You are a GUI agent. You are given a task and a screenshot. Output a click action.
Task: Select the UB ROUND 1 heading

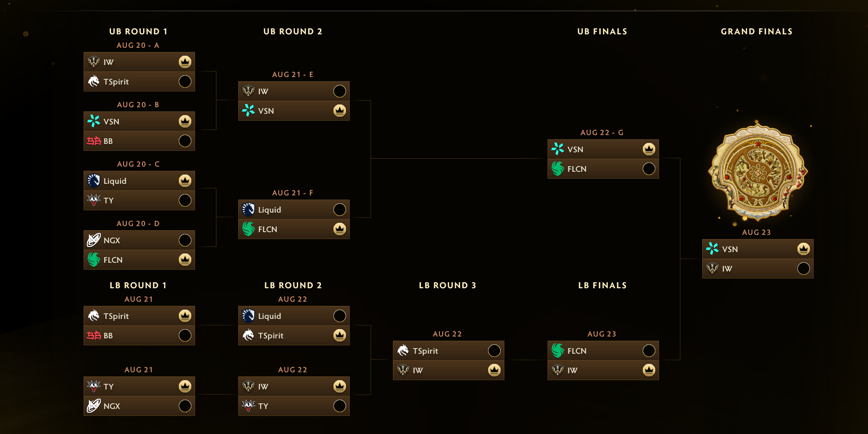point(138,32)
